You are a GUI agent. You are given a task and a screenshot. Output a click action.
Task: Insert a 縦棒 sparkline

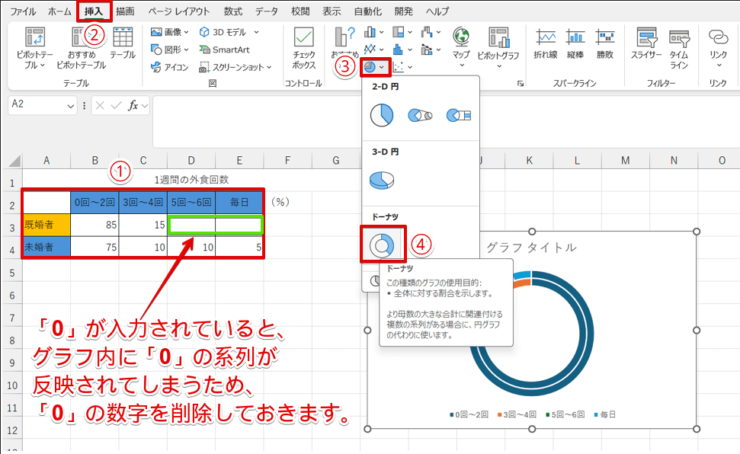coord(575,43)
